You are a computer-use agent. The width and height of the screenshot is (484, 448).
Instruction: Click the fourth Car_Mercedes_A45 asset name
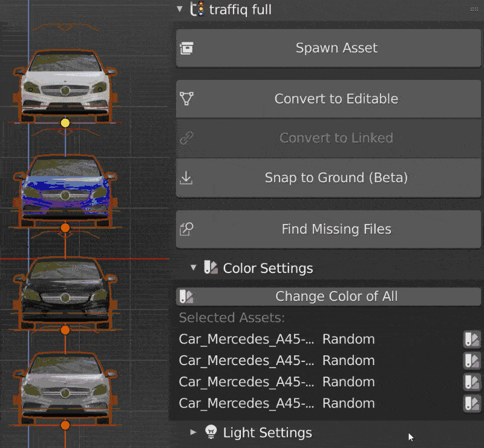point(246,403)
